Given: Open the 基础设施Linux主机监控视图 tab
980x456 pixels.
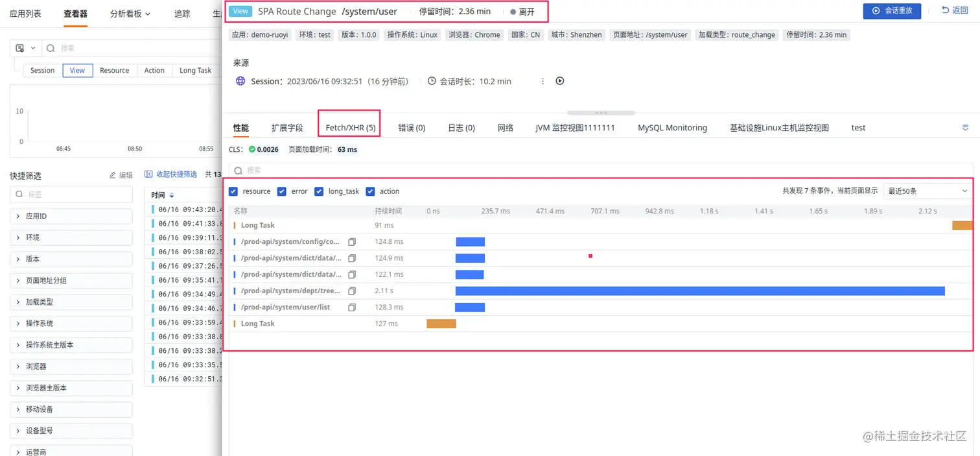Looking at the screenshot, I should click(x=779, y=128).
